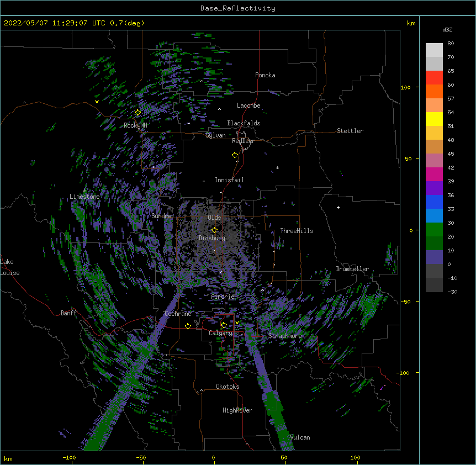
Task: Click the Drumheller label
Action: (x=352, y=269)
